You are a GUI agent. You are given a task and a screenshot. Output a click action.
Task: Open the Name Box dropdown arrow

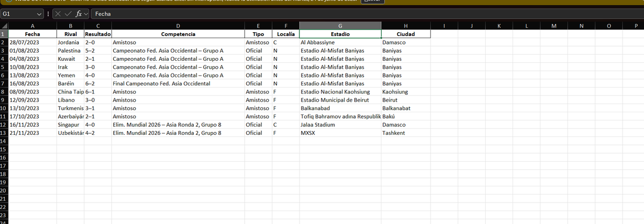[40, 13]
